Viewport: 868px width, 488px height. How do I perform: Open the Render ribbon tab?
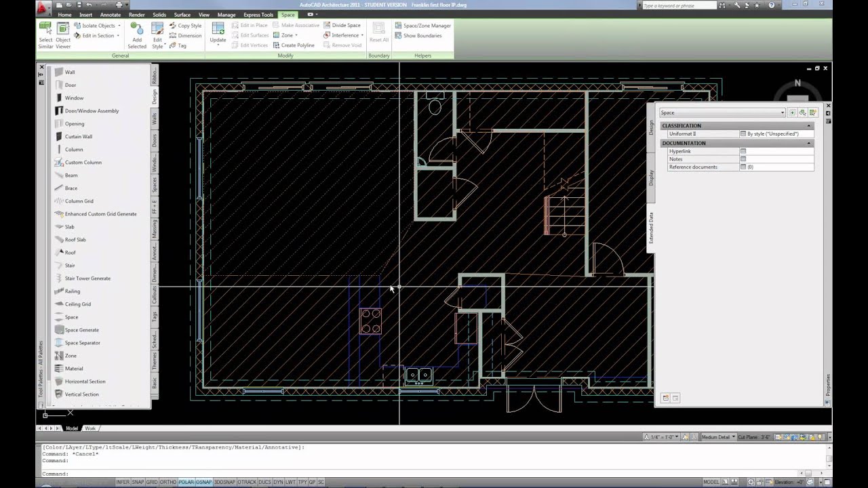(x=136, y=14)
